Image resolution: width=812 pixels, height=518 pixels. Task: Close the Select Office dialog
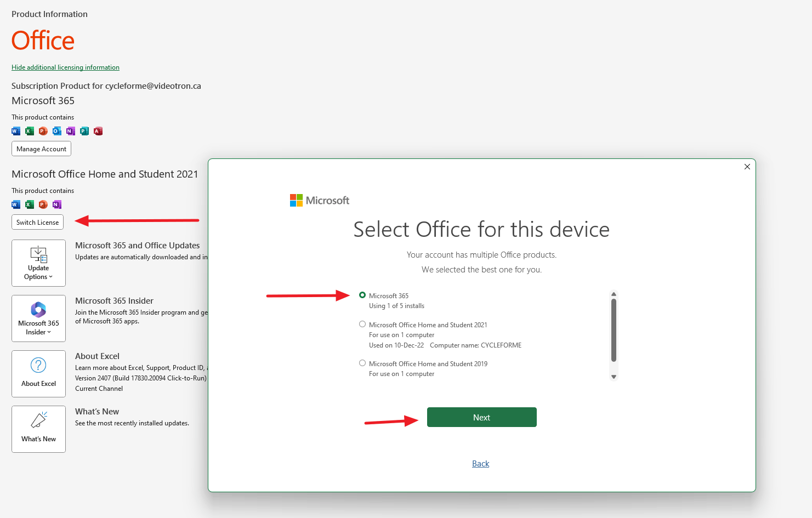pos(747,167)
